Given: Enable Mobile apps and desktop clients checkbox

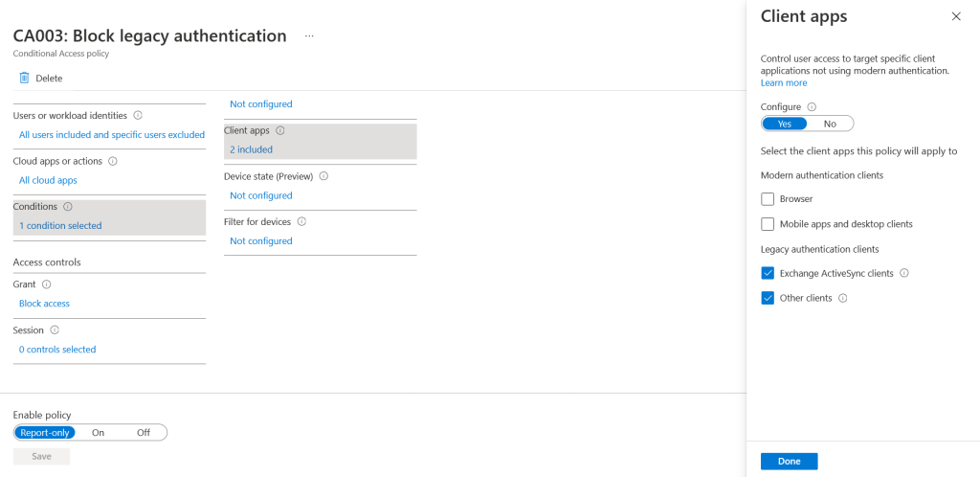Looking at the screenshot, I should pyautogui.click(x=768, y=224).
